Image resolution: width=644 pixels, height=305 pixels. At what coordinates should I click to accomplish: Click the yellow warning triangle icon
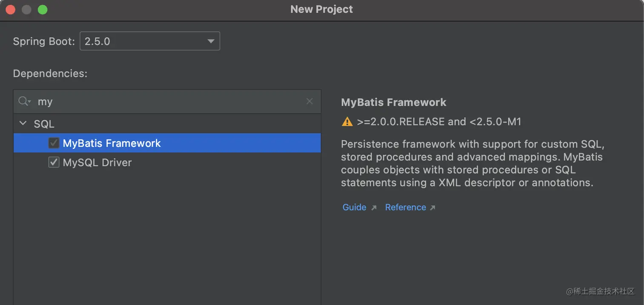pyautogui.click(x=347, y=122)
